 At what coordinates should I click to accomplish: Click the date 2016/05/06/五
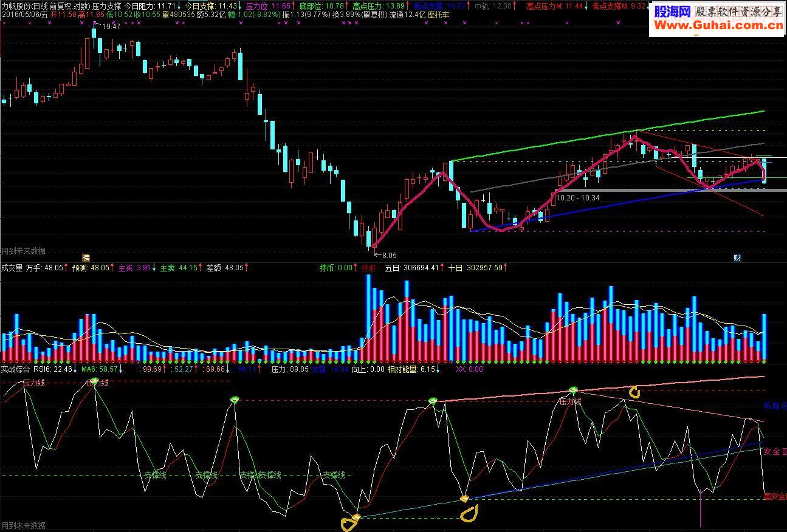[x=24, y=14]
